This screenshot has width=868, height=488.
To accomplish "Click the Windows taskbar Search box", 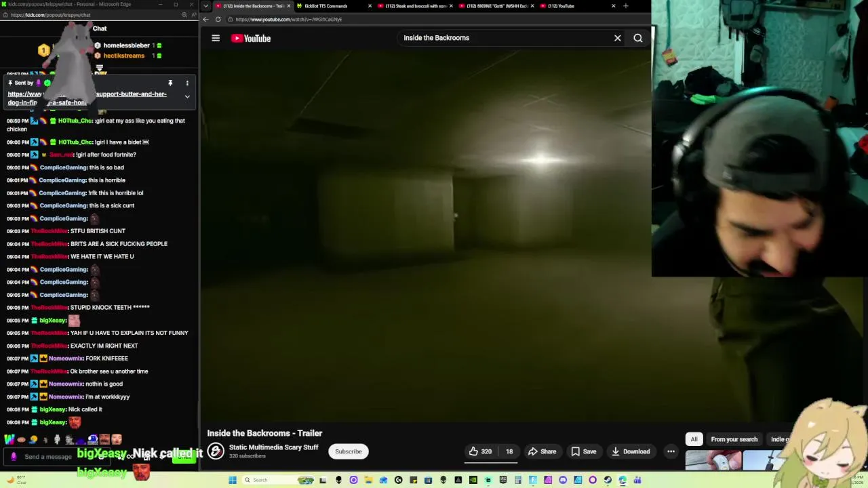I will click(278, 480).
